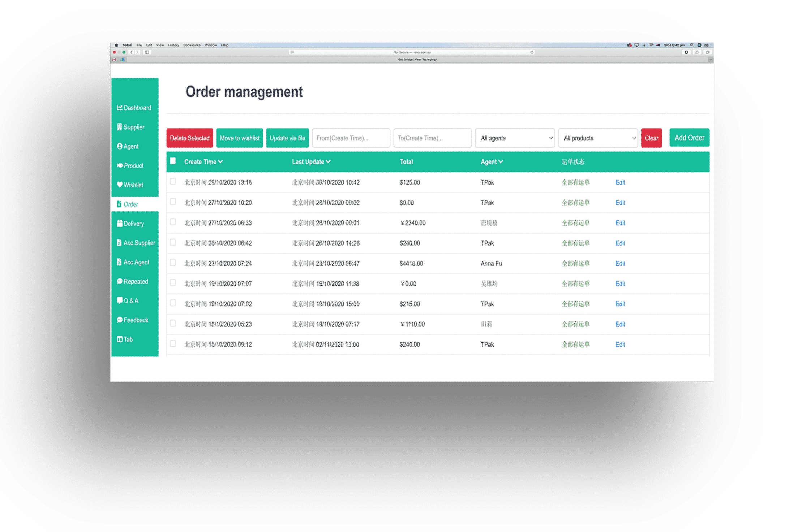Check the Anna Fu order row checkbox
Image resolution: width=789 pixels, height=532 pixels.
coord(173,263)
